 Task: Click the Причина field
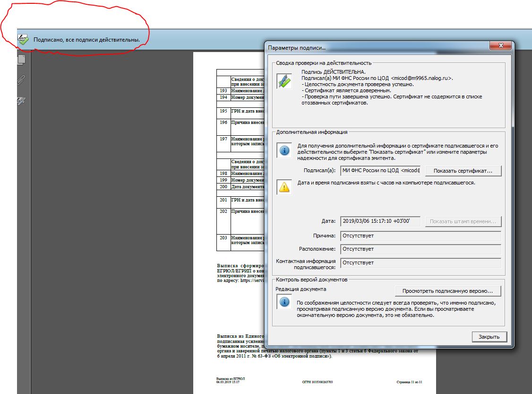tap(420, 236)
